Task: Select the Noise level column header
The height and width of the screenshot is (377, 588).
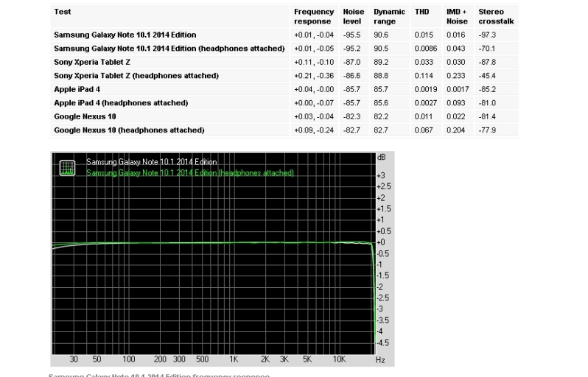Action: coord(353,16)
